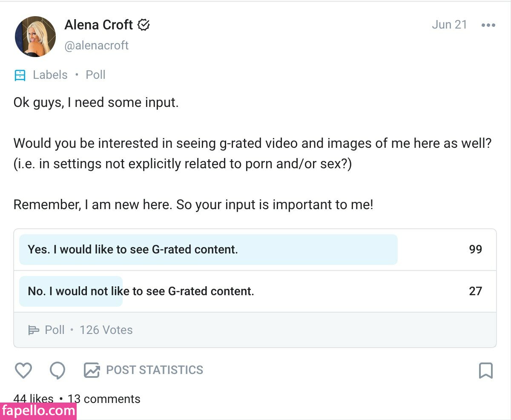Click the fapello.com watermark
511x420 pixels.
coord(38,411)
